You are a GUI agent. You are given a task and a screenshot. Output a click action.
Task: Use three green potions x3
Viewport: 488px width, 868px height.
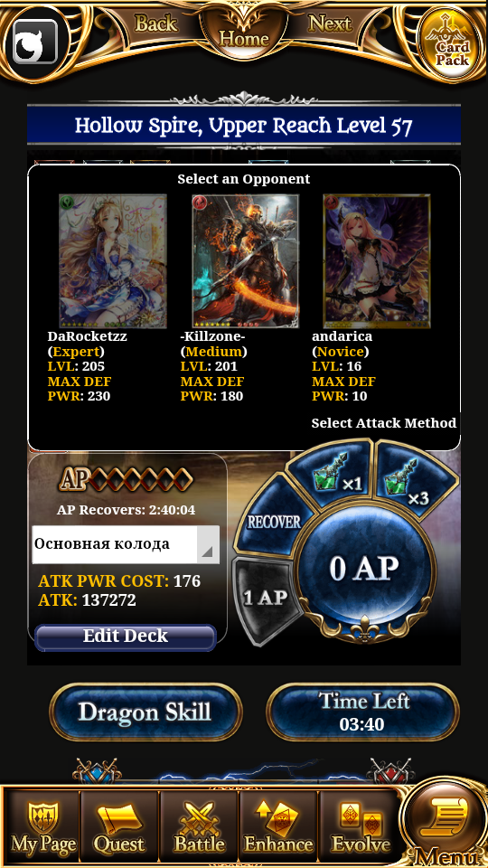click(416, 480)
